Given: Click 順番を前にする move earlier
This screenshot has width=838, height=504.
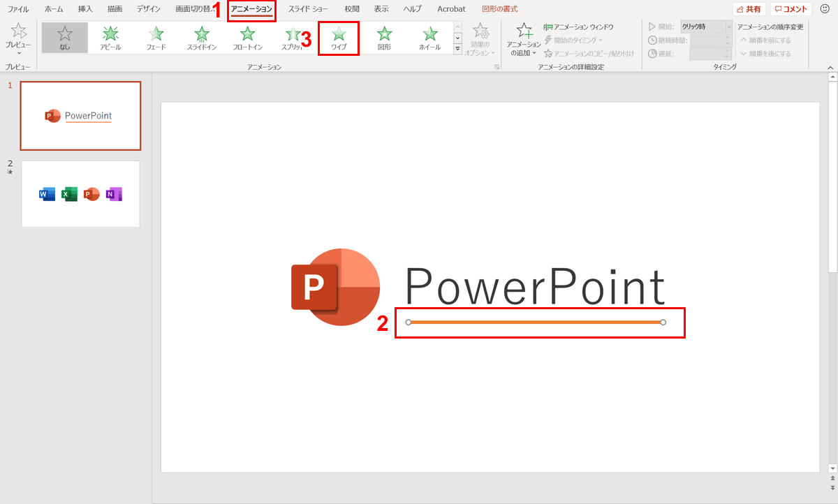Looking at the screenshot, I should (765, 40).
